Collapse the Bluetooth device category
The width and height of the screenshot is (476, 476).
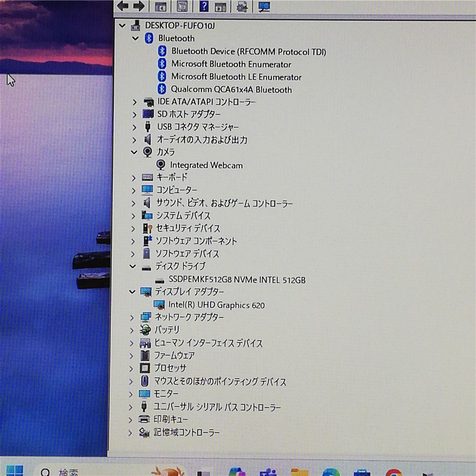pos(135,38)
